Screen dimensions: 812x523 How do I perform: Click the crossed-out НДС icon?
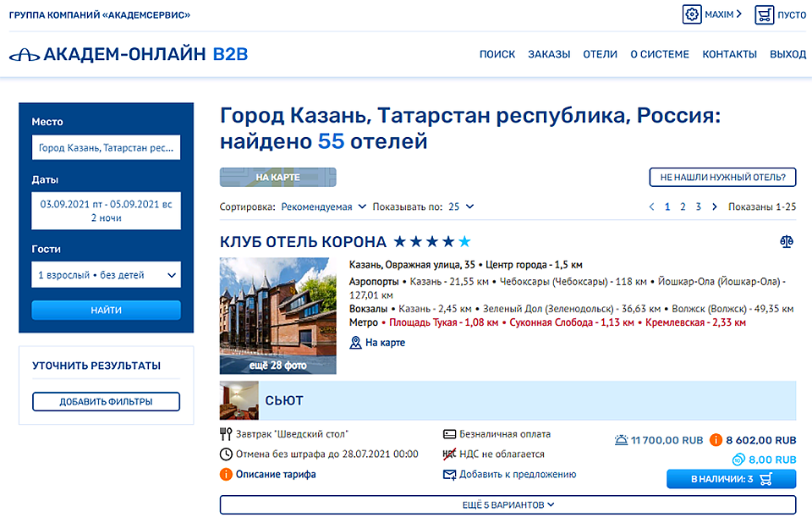tap(449, 454)
